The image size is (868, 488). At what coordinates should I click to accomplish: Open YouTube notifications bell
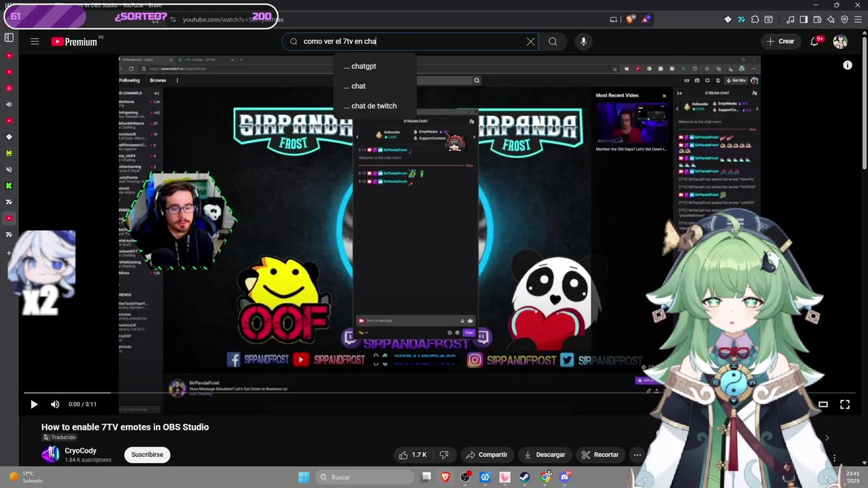click(815, 41)
